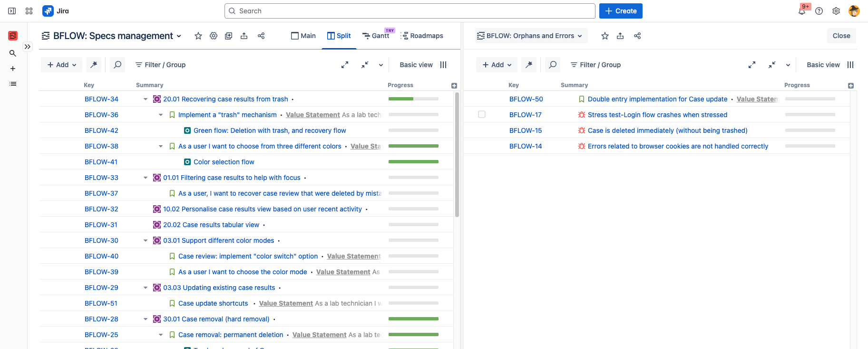This screenshot has height=349, width=868.
Task: Star the BFLOW: Specs management structure
Action: 198,36
